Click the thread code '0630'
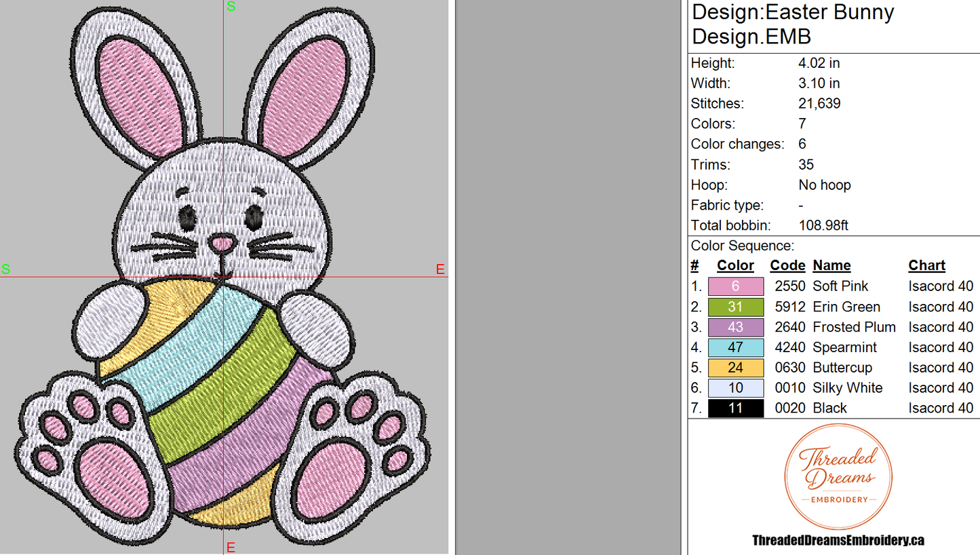The image size is (980, 555). coord(790,368)
